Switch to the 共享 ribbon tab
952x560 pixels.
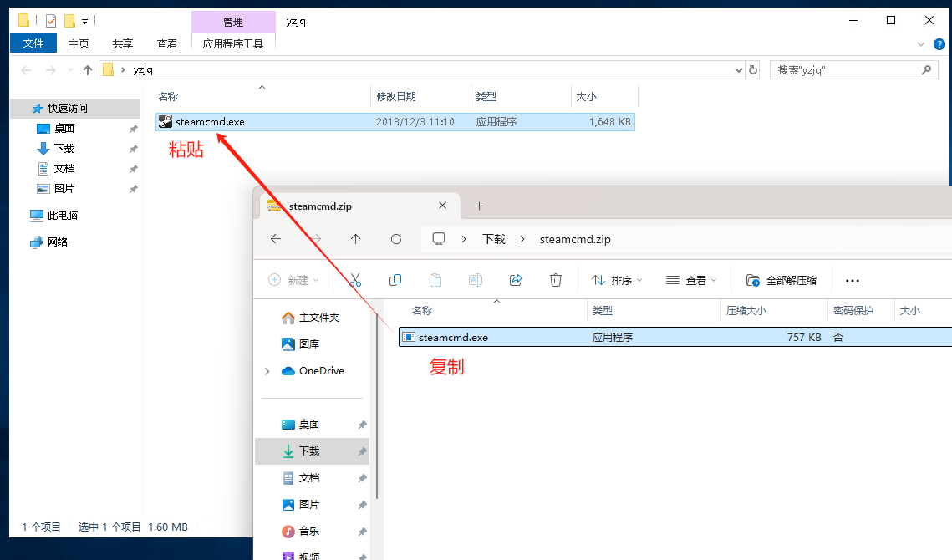point(123,43)
